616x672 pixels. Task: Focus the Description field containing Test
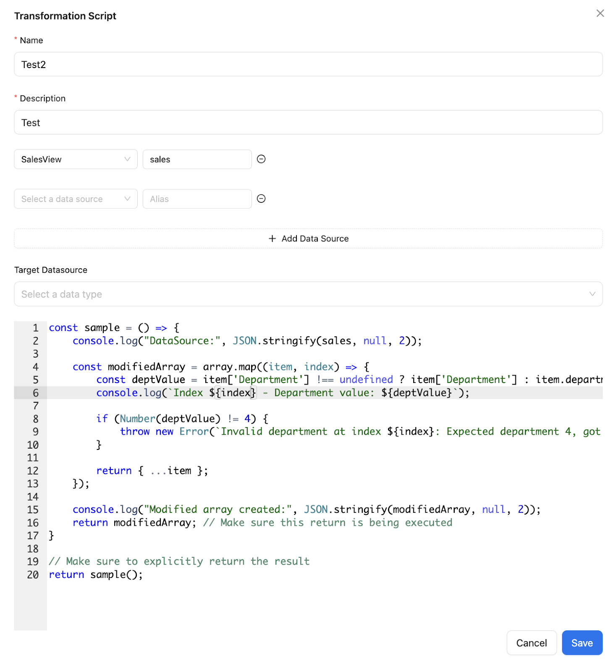point(308,122)
